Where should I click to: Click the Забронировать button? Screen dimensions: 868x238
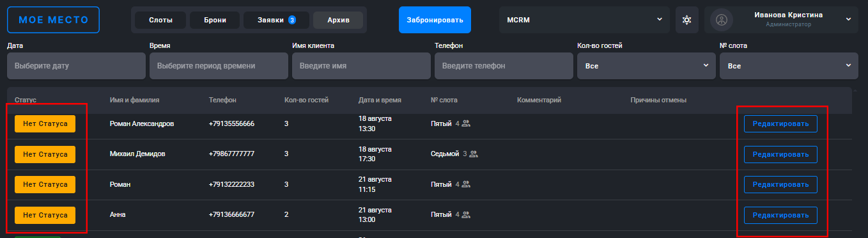pyautogui.click(x=435, y=20)
